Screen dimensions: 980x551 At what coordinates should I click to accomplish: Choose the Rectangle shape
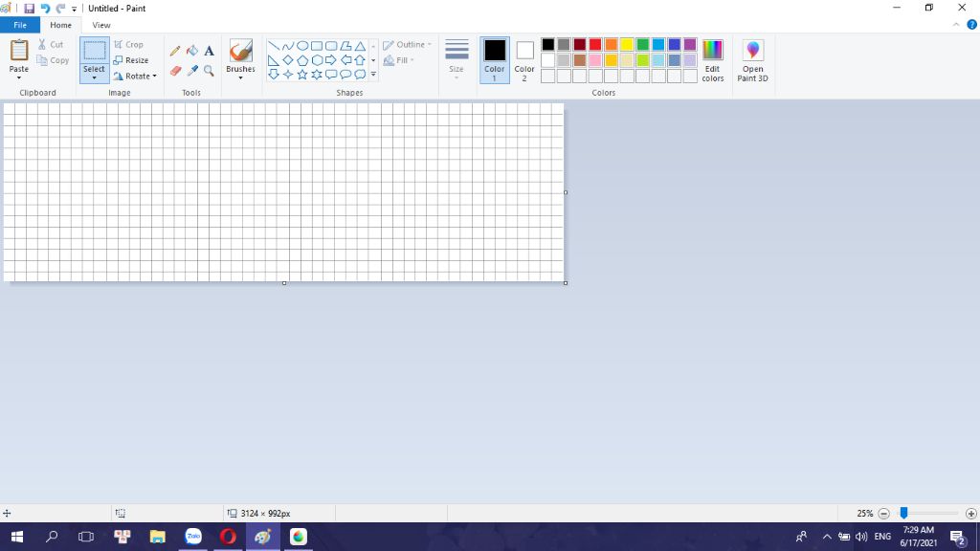click(317, 46)
